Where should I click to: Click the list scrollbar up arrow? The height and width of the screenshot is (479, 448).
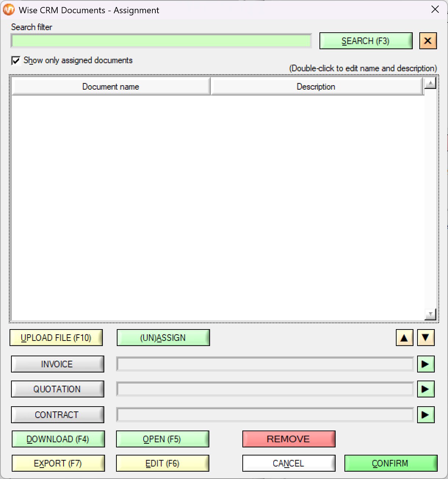pyautogui.click(x=430, y=83)
